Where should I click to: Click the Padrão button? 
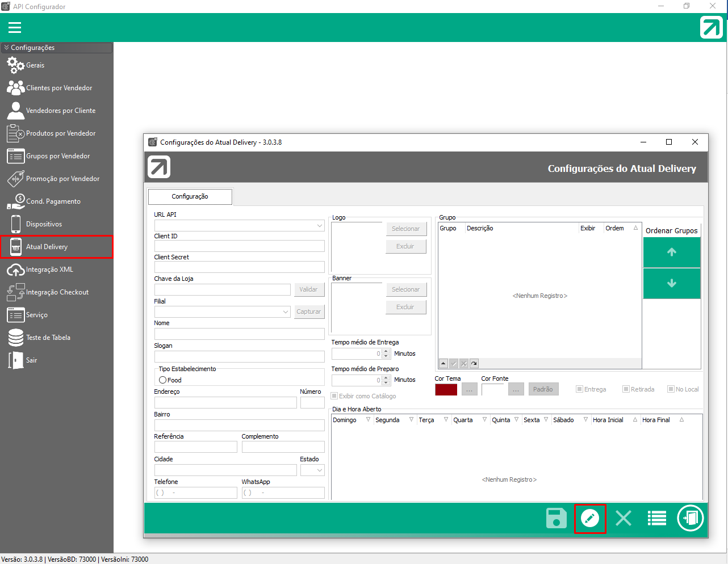(543, 389)
